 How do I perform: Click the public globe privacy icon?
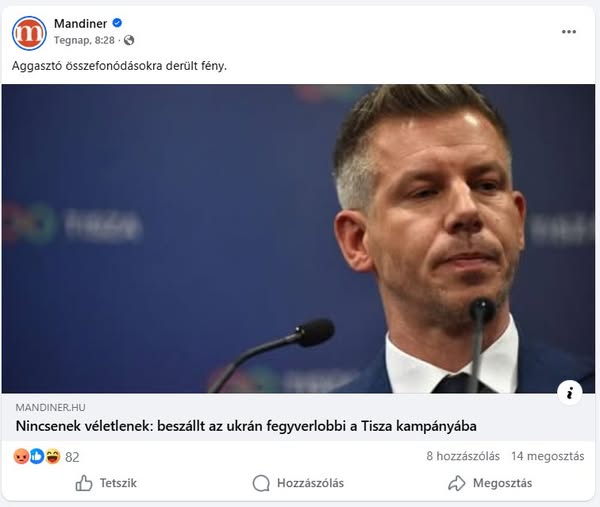129,40
